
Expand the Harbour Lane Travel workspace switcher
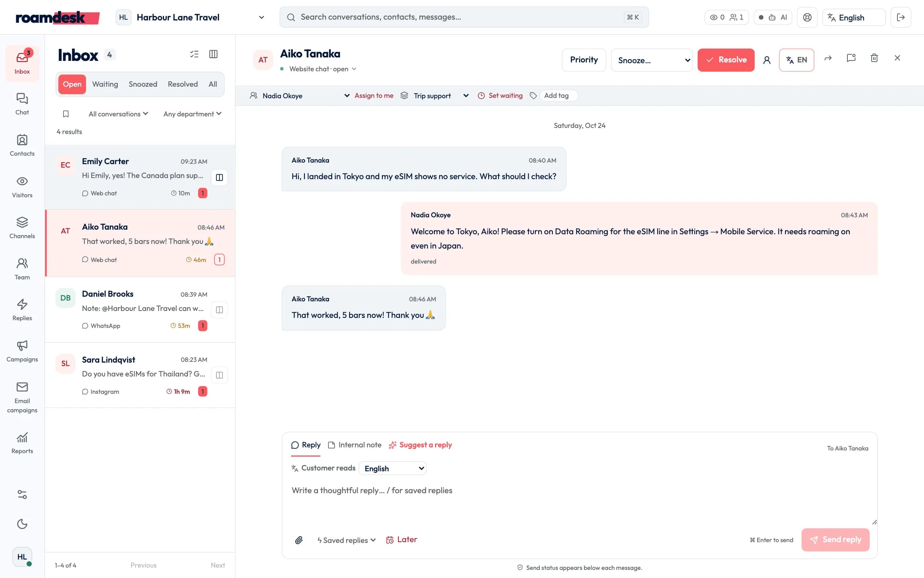[191, 17]
